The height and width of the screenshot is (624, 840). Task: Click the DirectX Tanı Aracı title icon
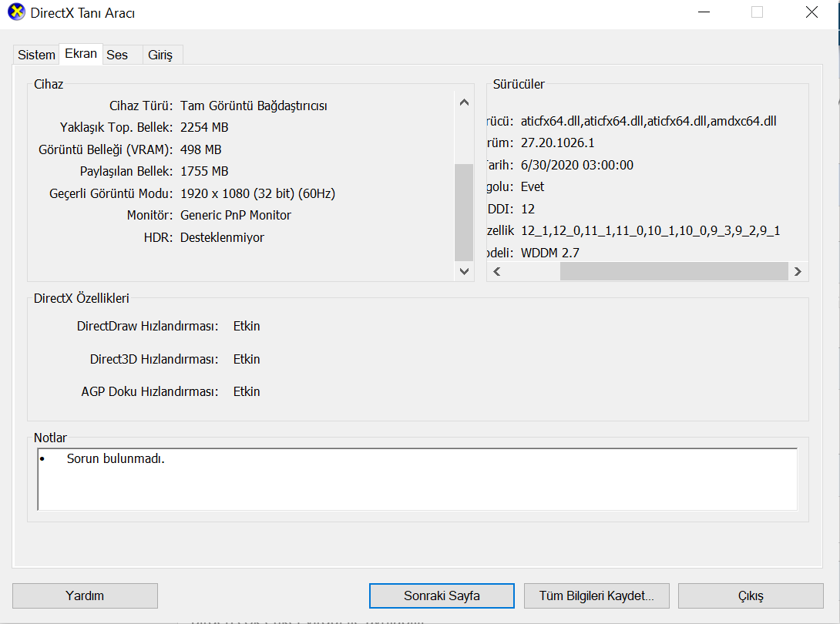click(x=16, y=12)
